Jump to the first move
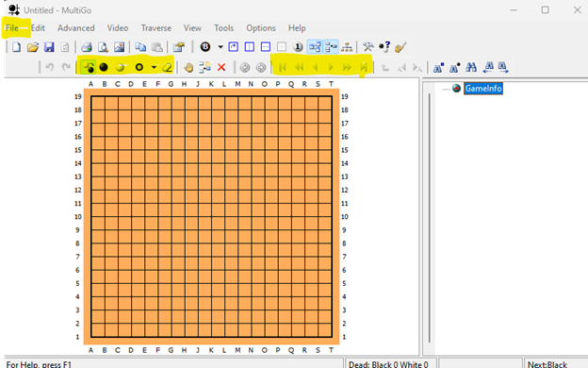The width and height of the screenshot is (588, 368). coord(283,67)
